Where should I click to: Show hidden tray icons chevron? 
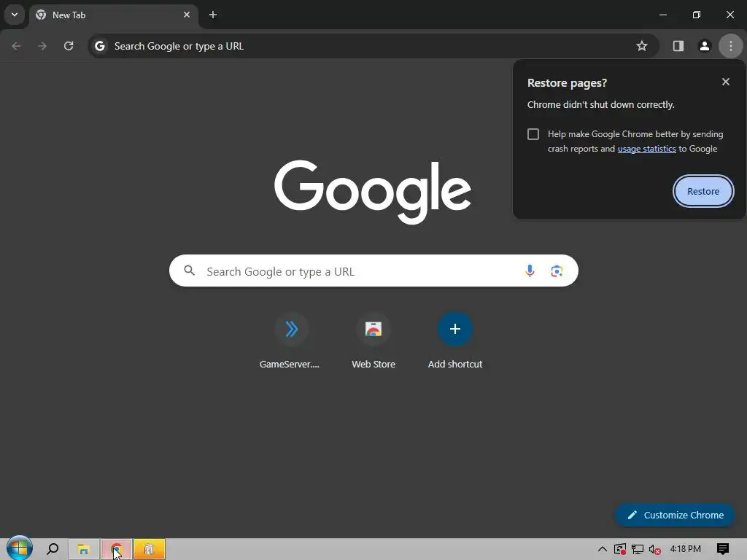[602, 549]
